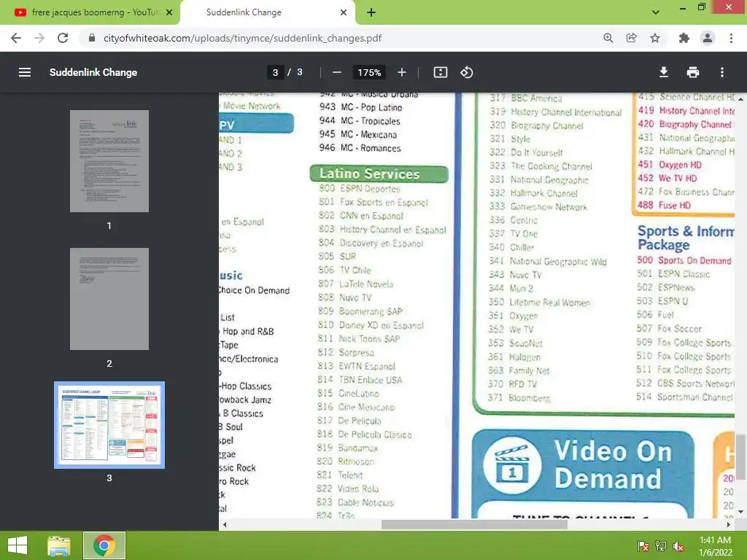The height and width of the screenshot is (560, 747).
Task: Toggle the PDF sidebar menu icon
Action: (x=25, y=72)
